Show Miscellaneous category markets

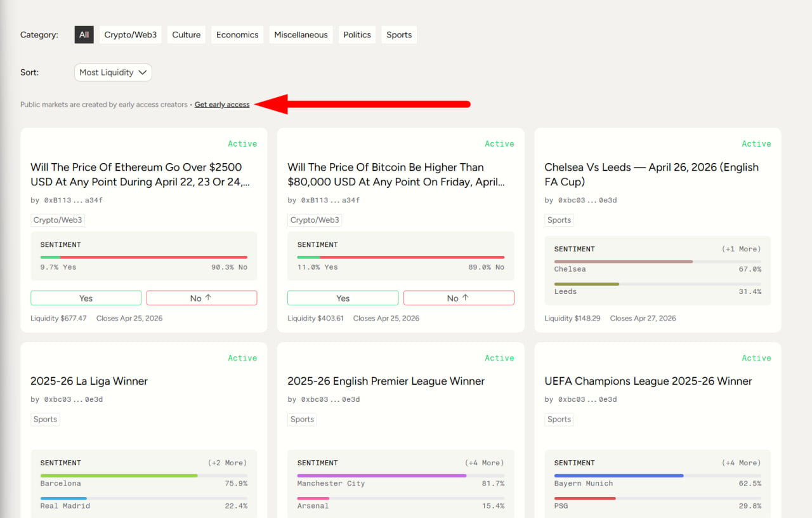[x=301, y=35]
